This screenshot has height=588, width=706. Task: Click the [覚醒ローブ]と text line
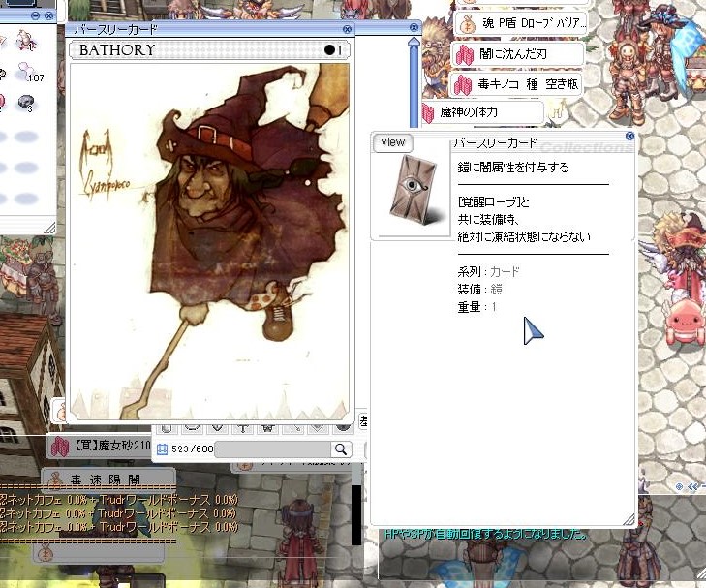[x=494, y=202]
